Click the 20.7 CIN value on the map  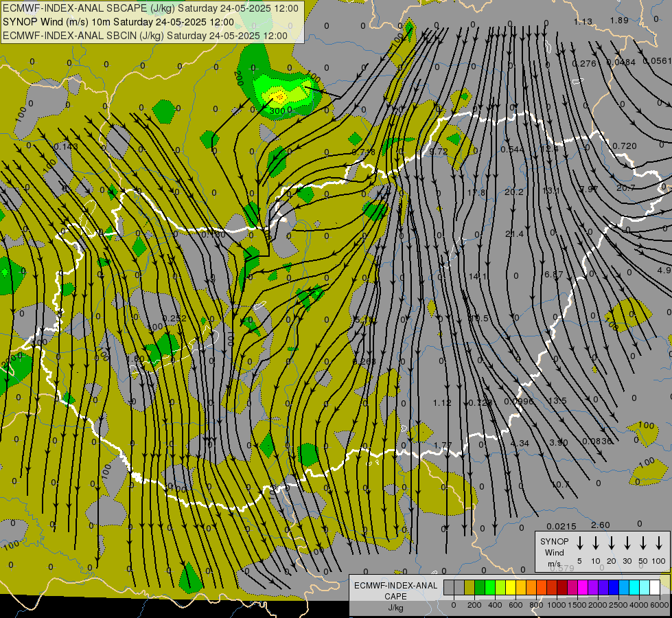click(x=626, y=188)
